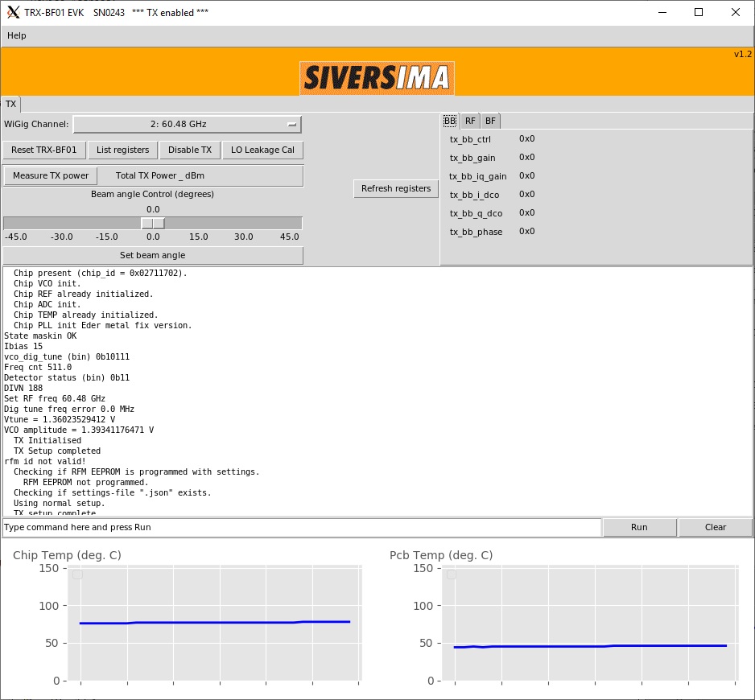Click List registers button
The width and height of the screenshot is (755, 700).
pyautogui.click(x=122, y=150)
